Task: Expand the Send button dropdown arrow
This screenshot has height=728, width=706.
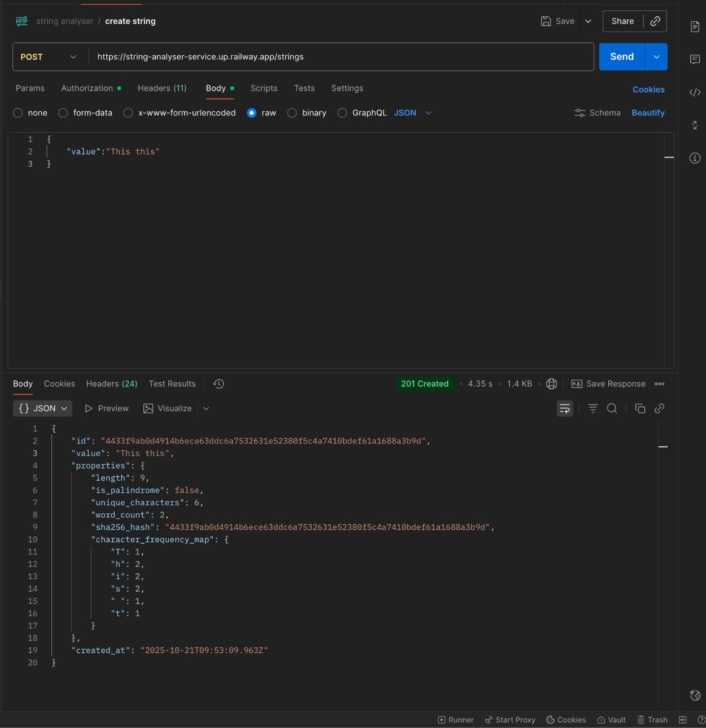Action: 656,56
